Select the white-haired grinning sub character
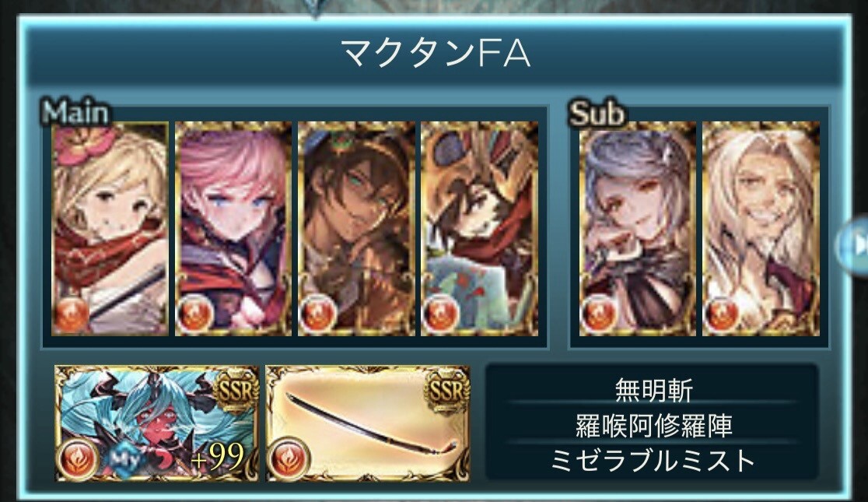 pos(761,229)
